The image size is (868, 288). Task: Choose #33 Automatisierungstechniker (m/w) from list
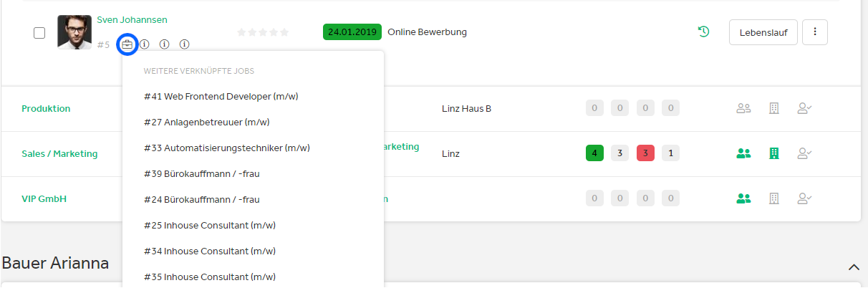pos(226,148)
